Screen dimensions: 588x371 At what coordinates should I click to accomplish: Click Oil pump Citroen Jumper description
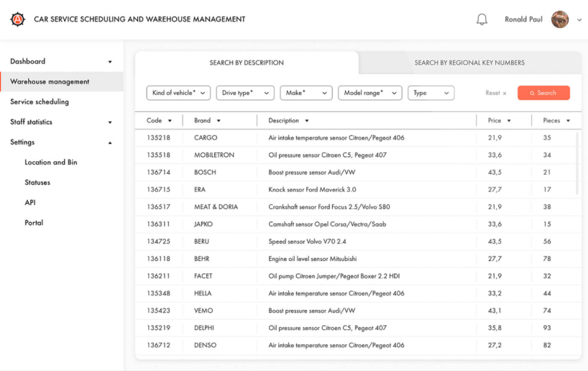point(334,276)
